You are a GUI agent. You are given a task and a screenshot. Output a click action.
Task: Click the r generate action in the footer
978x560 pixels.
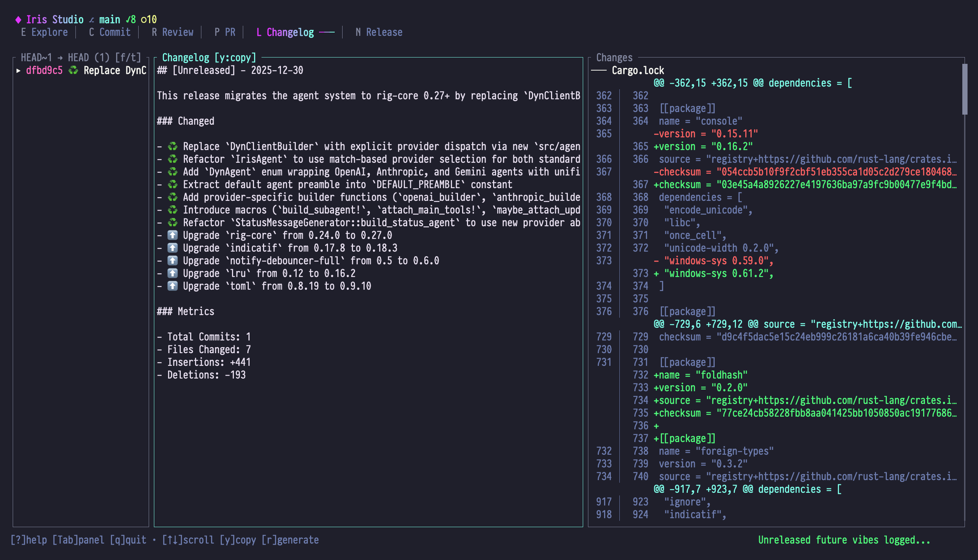[x=291, y=540]
